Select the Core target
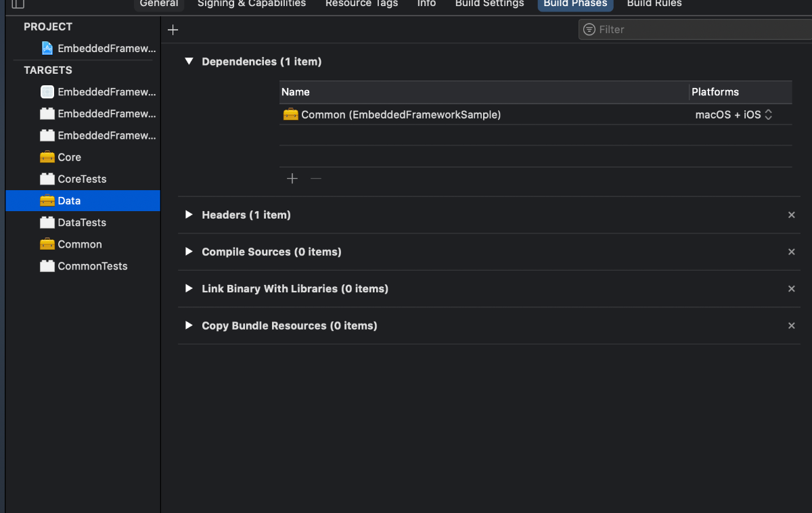Viewport: 812px width, 513px height. (69, 157)
